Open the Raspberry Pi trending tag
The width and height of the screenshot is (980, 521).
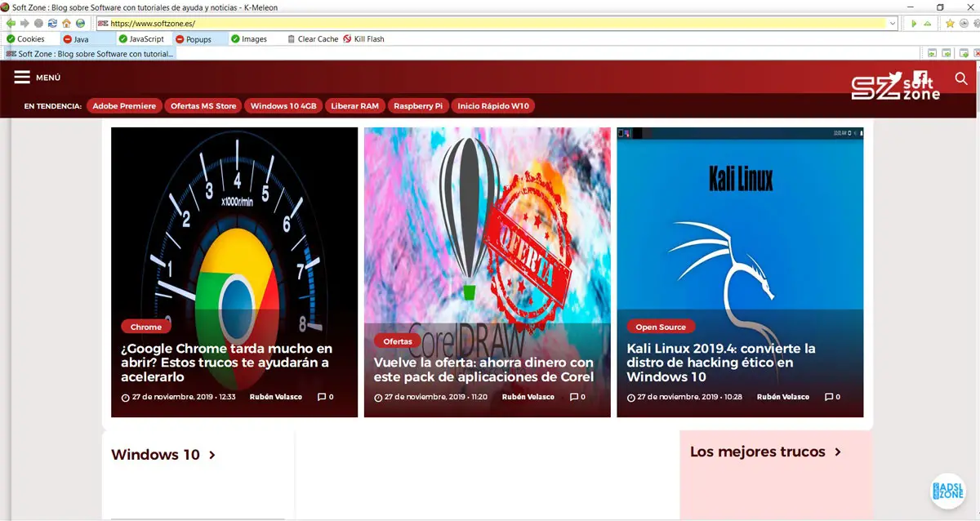click(x=418, y=106)
